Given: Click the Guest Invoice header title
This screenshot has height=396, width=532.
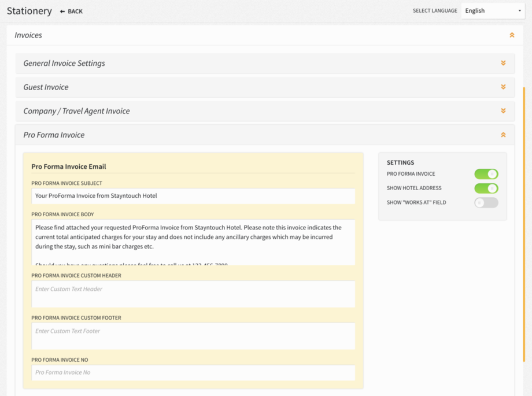Looking at the screenshot, I should 46,87.
